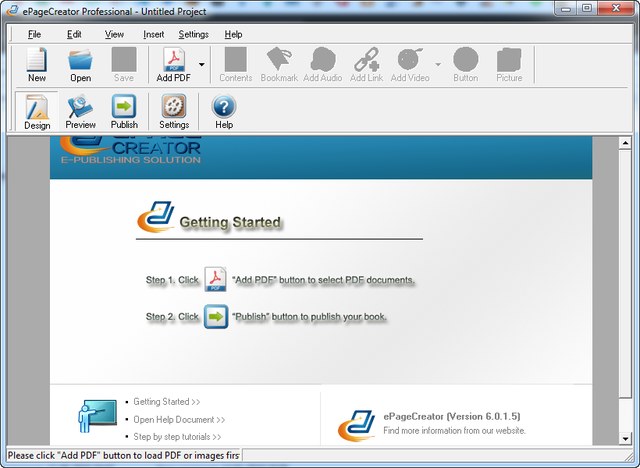Viewport: 640px width, 468px height.
Task: Open the Edit menu
Action: tap(74, 34)
